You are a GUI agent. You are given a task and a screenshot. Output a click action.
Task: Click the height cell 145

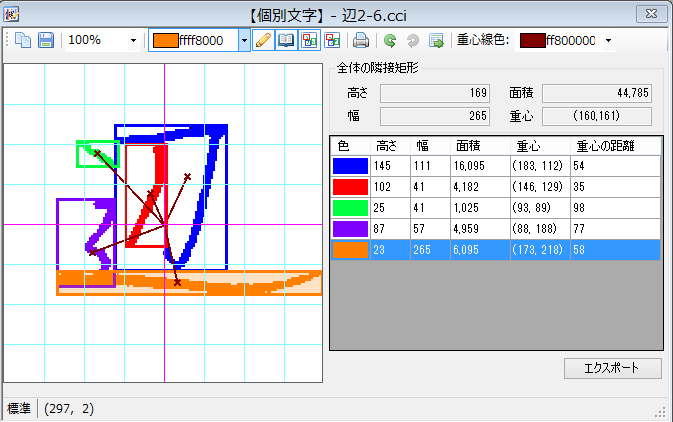[x=390, y=166]
